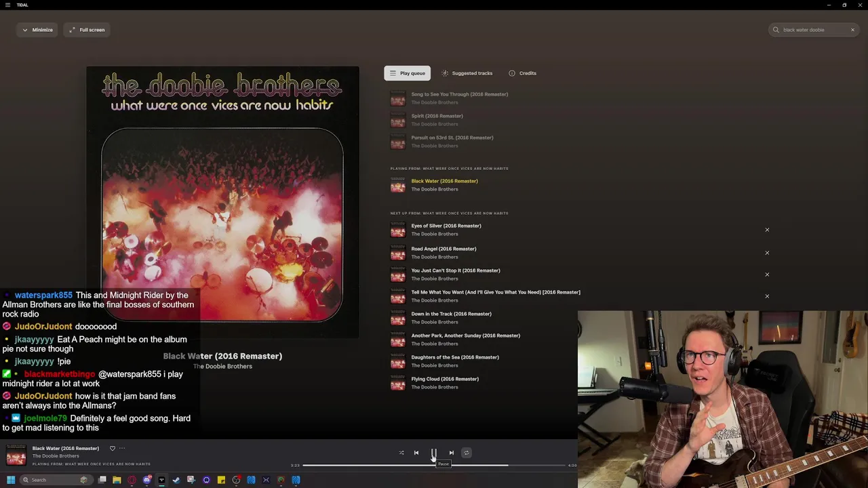This screenshot has width=868, height=488.
Task: Click the search field with black water doobie
Action: tap(814, 30)
